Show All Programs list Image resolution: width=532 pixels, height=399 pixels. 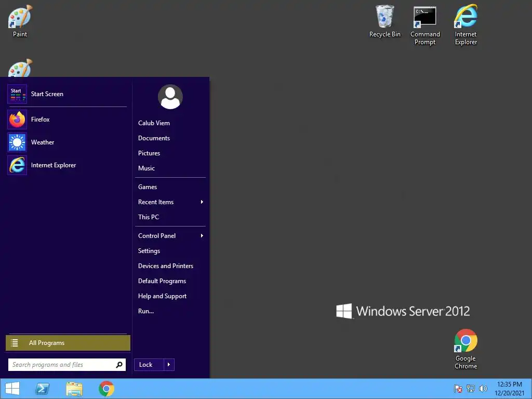[68, 343]
